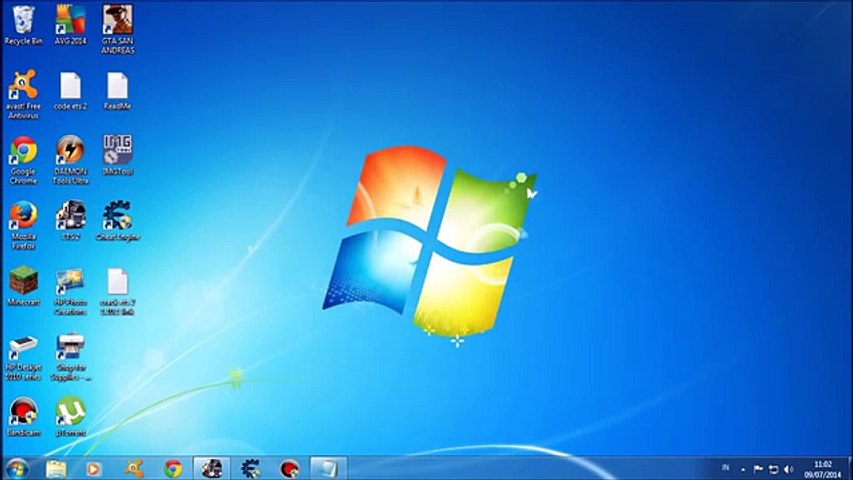Switch to the ETS2 truck taskbar window
Image resolution: width=853 pixels, height=480 pixels.
point(212,469)
